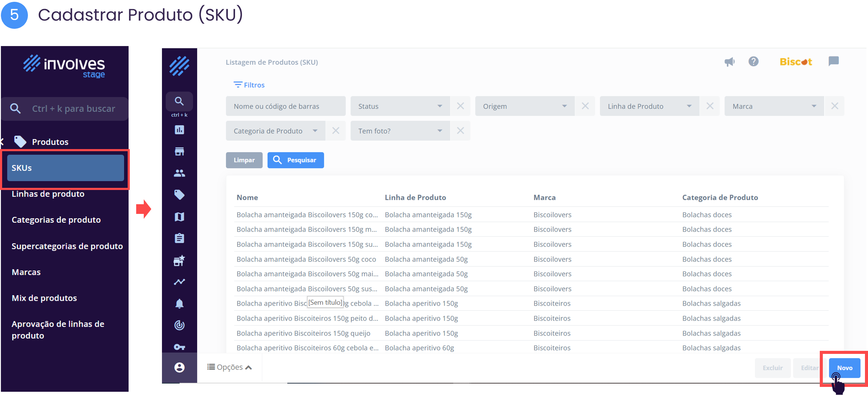Click the Pesquisar button
Image resolution: width=868 pixels, height=396 pixels.
point(295,160)
